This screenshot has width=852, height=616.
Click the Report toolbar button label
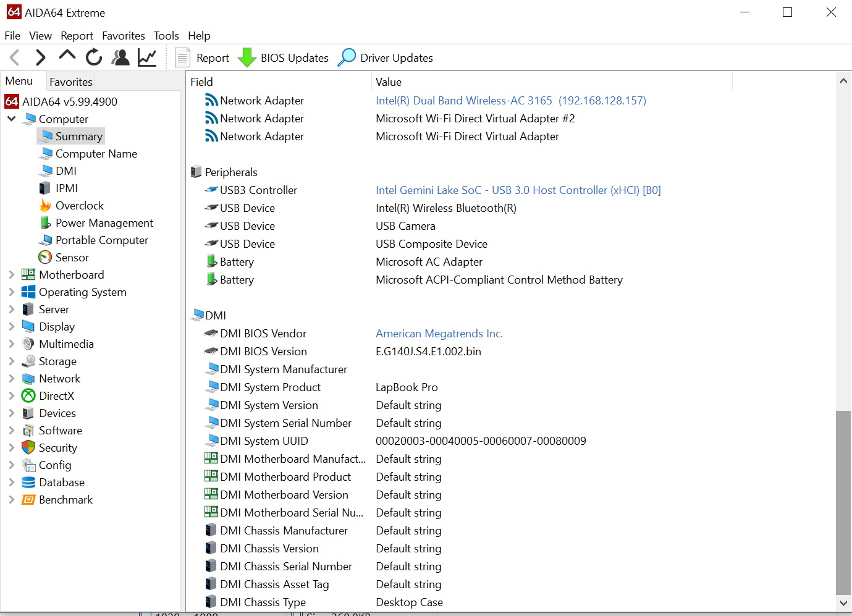coord(213,57)
